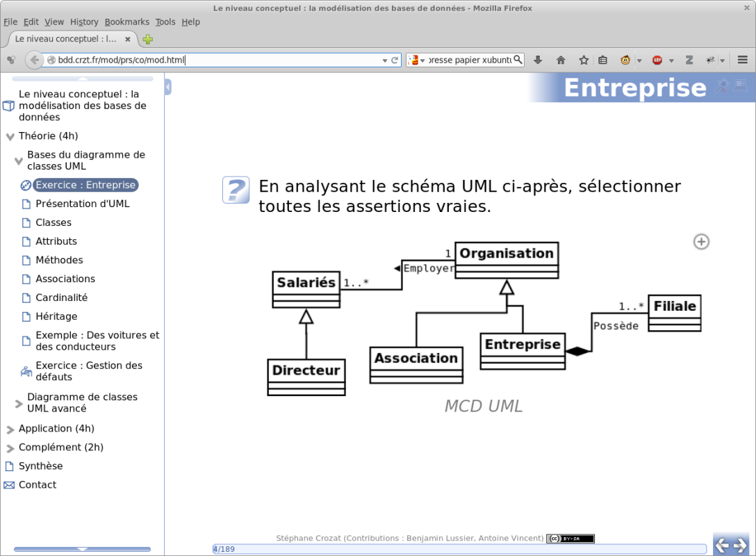Open new tab with green plus
Screen dimensions: 756x556
coord(148,40)
